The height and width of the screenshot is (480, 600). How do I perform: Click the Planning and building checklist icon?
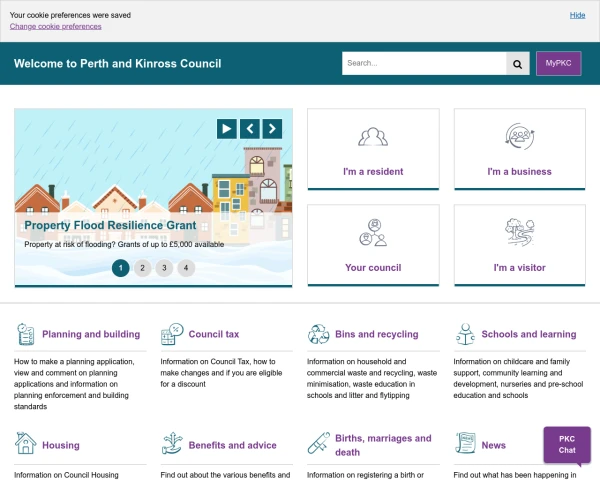pos(26,334)
